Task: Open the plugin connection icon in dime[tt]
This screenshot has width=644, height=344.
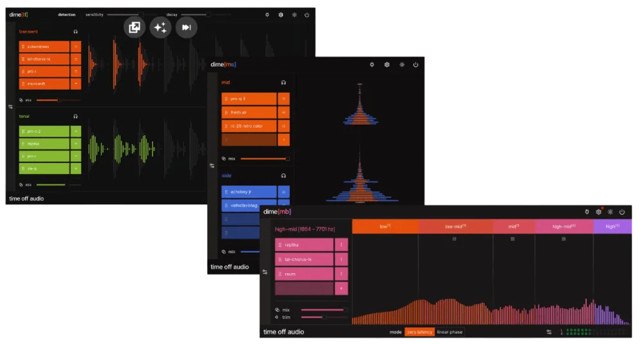Action: coord(267,15)
